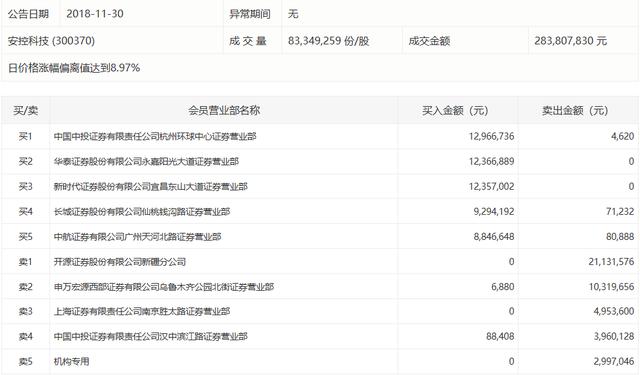
Task: Select buy amount 12,966,736
Action: [491, 136]
